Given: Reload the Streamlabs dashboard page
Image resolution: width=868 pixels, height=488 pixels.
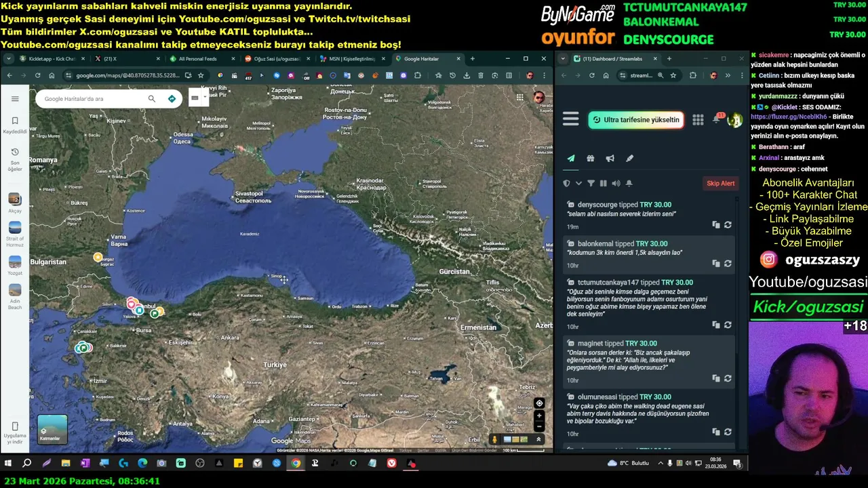Looking at the screenshot, I should [x=591, y=75].
